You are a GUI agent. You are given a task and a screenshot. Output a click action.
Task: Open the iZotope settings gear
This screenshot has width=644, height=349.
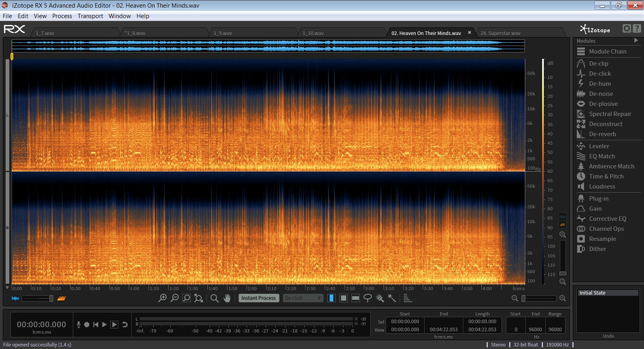[x=627, y=29]
